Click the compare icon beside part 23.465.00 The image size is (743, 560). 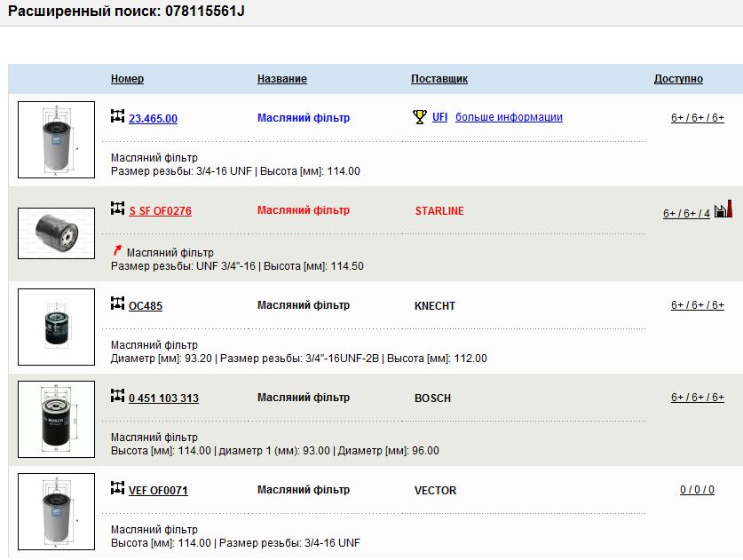(x=117, y=116)
